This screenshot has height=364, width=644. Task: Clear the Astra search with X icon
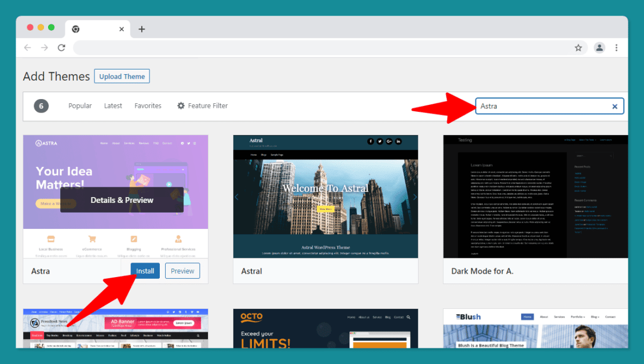tap(615, 107)
